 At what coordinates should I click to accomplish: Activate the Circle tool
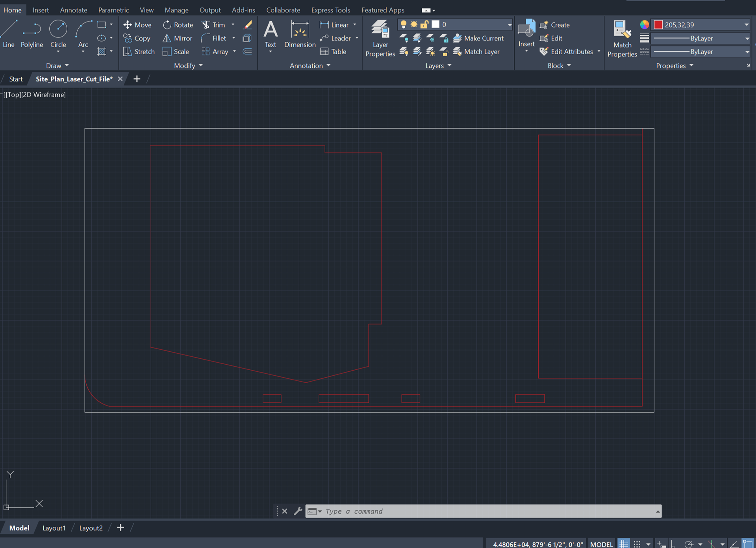[58, 34]
